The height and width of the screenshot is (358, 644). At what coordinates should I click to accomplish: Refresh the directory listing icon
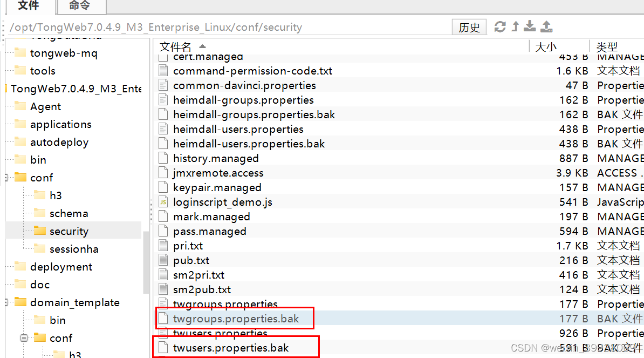click(x=500, y=26)
